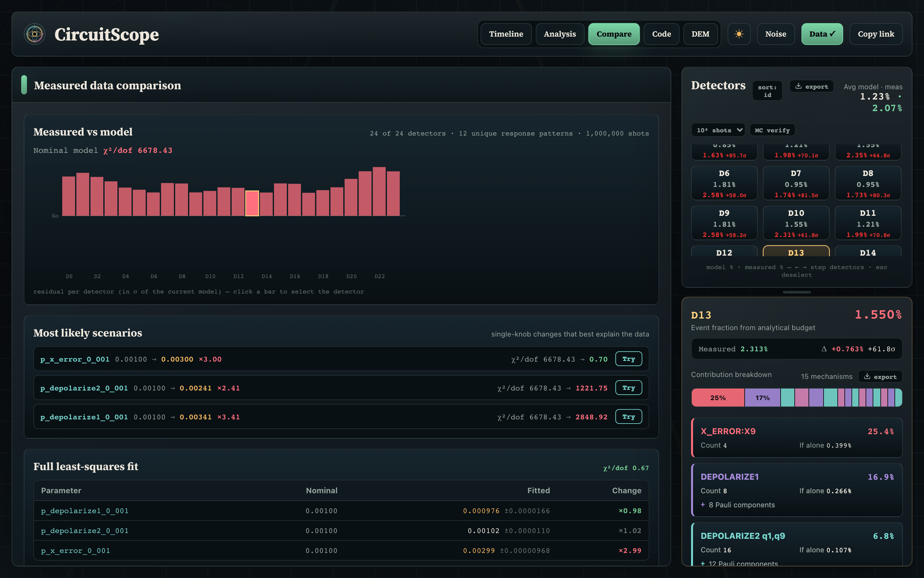This screenshot has width=924, height=578.
Task: Select detector card D9
Action: (x=724, y=223)
